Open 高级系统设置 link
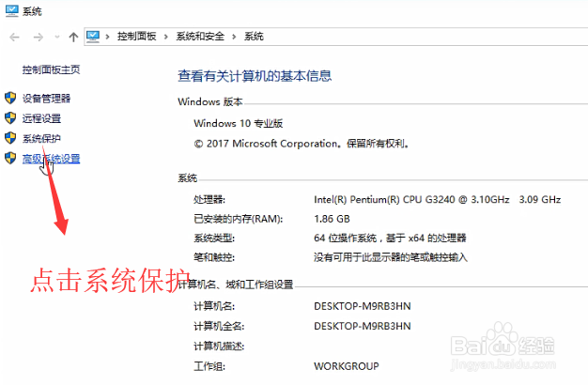The image size is (588, 385). click(51, 159)
